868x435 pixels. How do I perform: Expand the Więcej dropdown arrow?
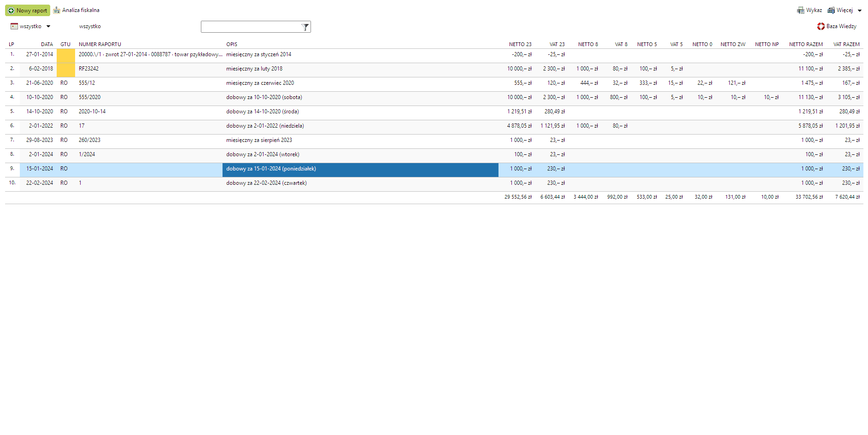coord(860,11)
